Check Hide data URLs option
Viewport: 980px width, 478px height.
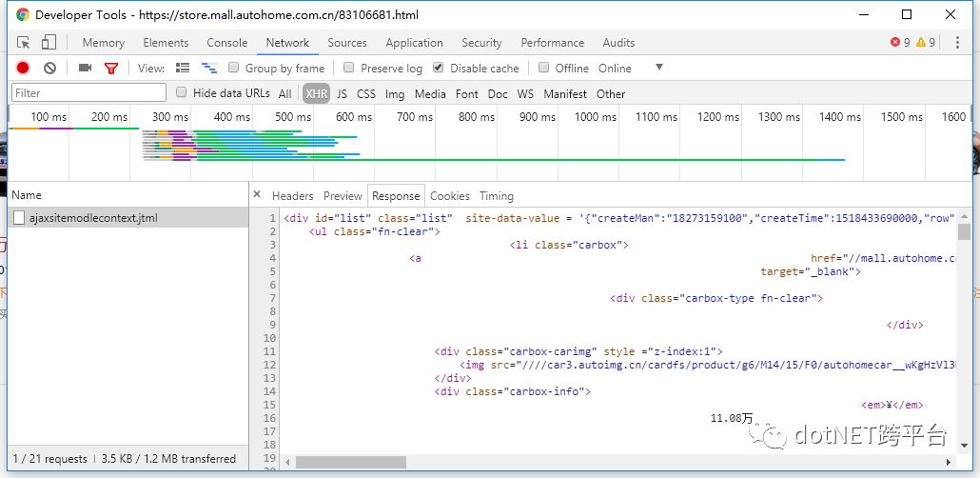click(181, 92)
